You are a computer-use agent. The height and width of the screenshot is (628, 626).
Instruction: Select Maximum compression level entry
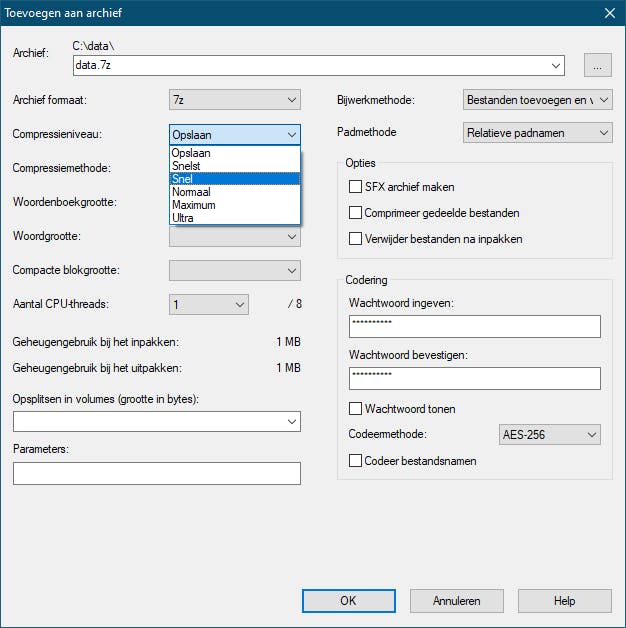pos(194,205)
